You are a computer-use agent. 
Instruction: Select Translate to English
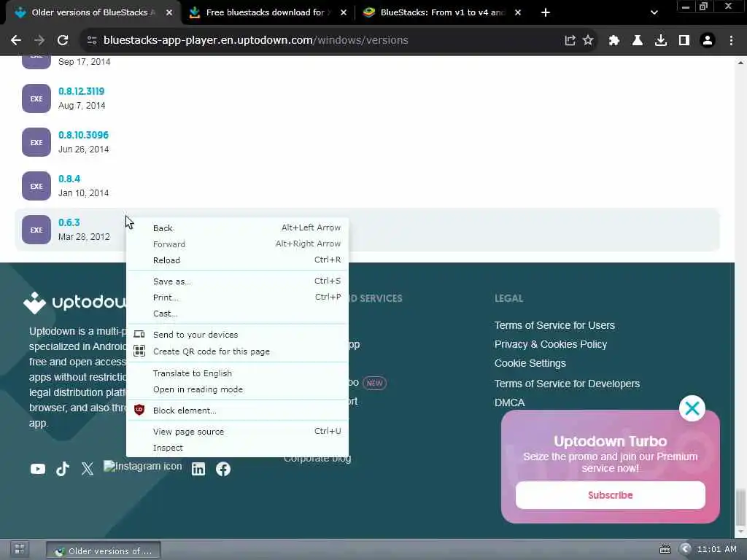[x=237, y=373]
